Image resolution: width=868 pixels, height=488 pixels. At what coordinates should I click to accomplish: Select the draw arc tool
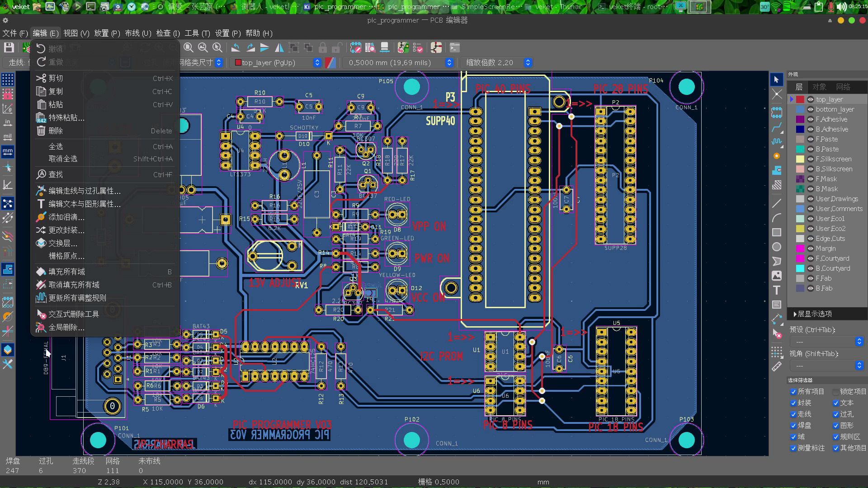776,218
